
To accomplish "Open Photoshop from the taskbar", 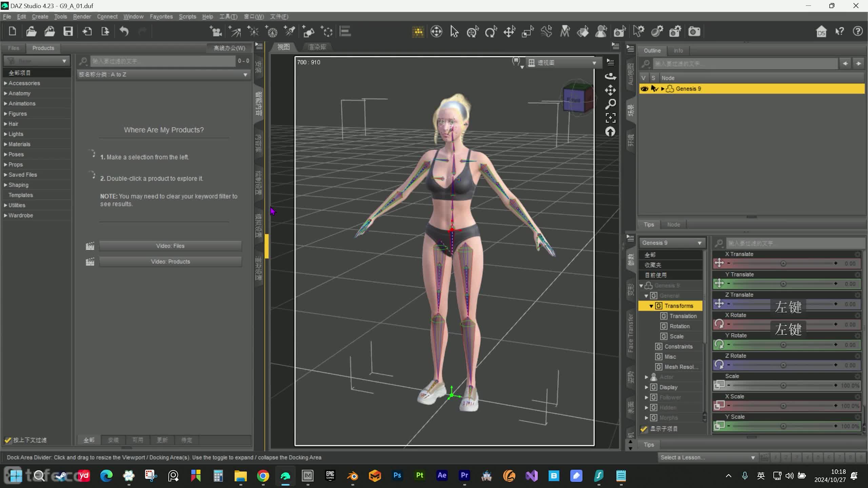I will 397,476.
